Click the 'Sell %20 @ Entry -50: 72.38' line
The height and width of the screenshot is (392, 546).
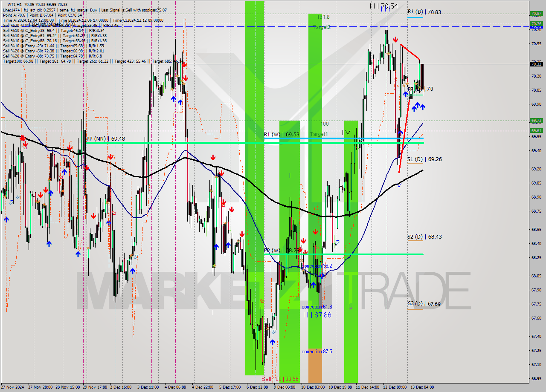point(53,51)
